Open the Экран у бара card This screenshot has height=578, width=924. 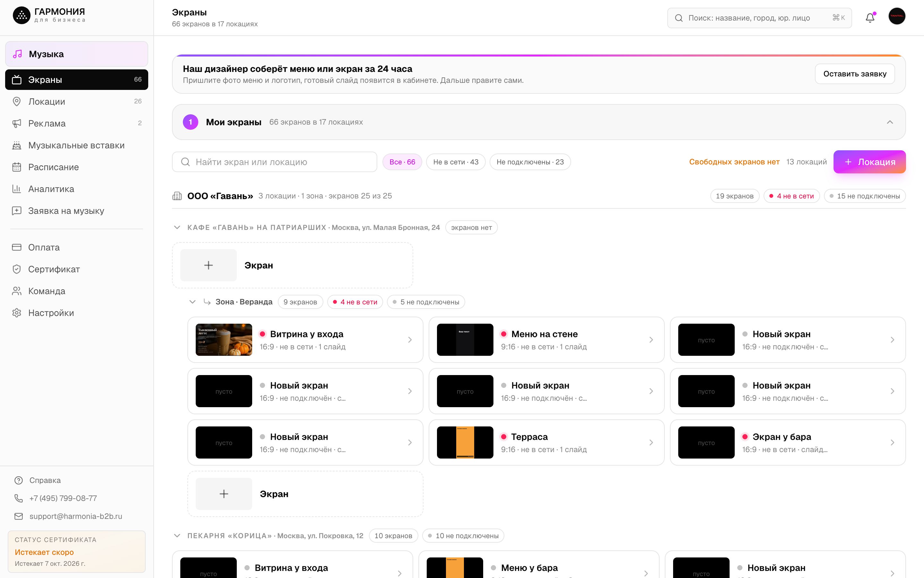787,442
